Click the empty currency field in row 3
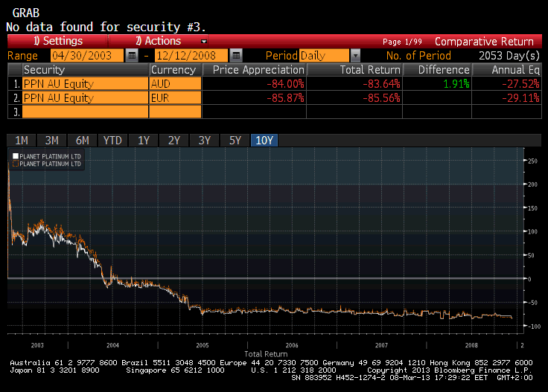The height and width of the screenshot is (392, 548). pos(175,112)
